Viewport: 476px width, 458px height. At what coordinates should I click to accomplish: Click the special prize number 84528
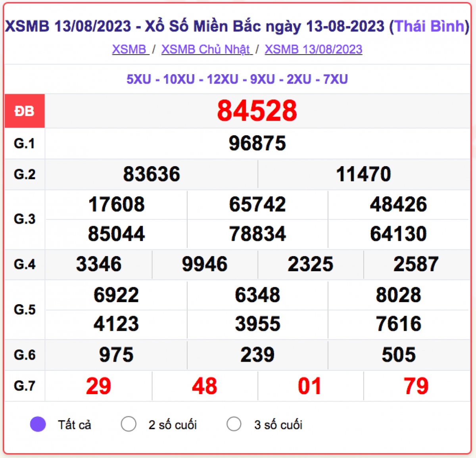click(257, 111)
